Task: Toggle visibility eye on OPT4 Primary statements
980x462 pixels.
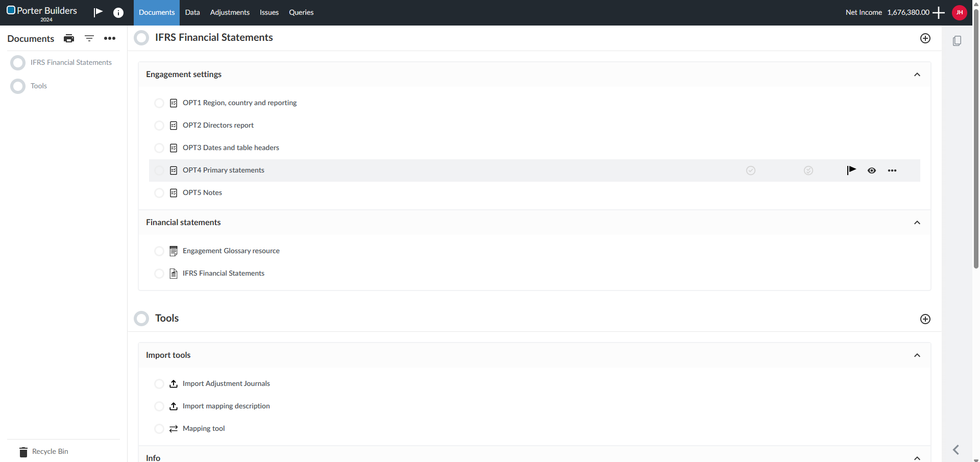Action: point(872,171)
